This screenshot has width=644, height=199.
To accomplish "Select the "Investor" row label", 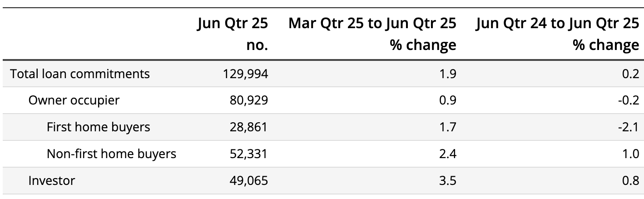I will 52,181.
